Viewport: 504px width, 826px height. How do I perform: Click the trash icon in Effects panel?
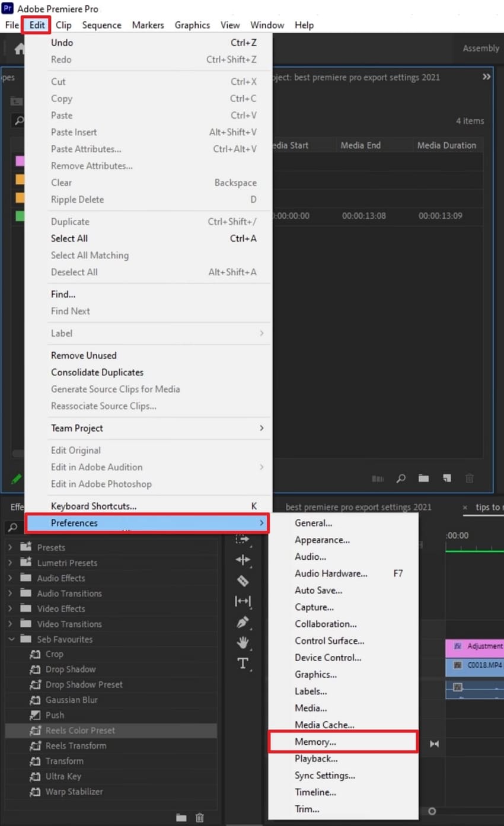pos(200,818)
